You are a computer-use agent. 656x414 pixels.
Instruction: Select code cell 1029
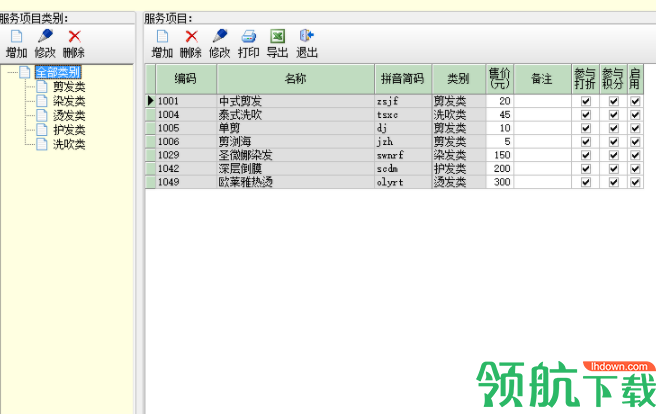[186, 155]
